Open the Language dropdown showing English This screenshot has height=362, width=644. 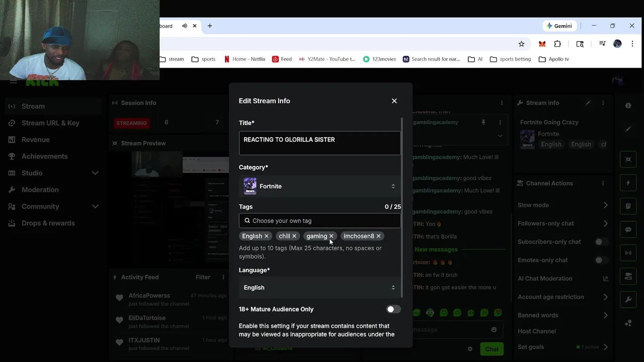[x=320, y=288]
